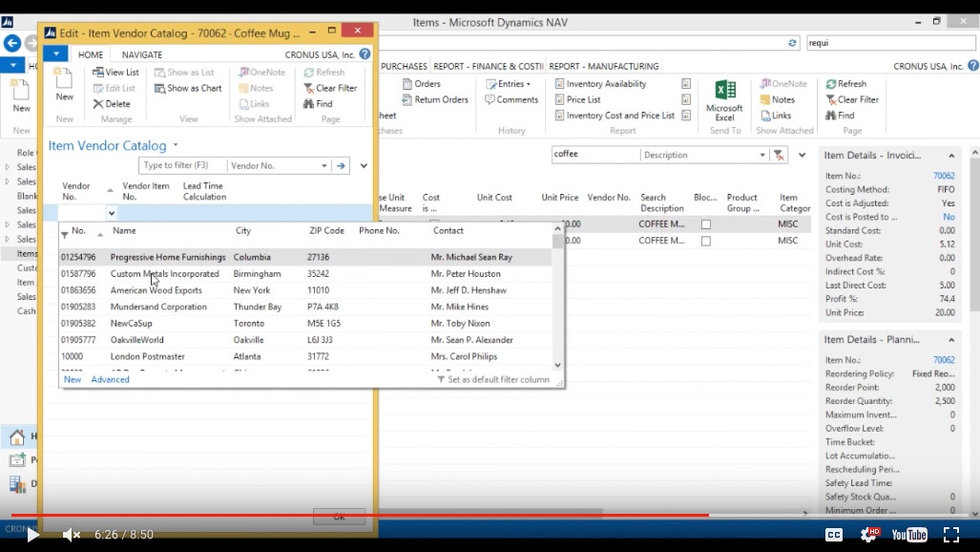Open the REPORT - MANUFACTURING tab

point(604,66)
